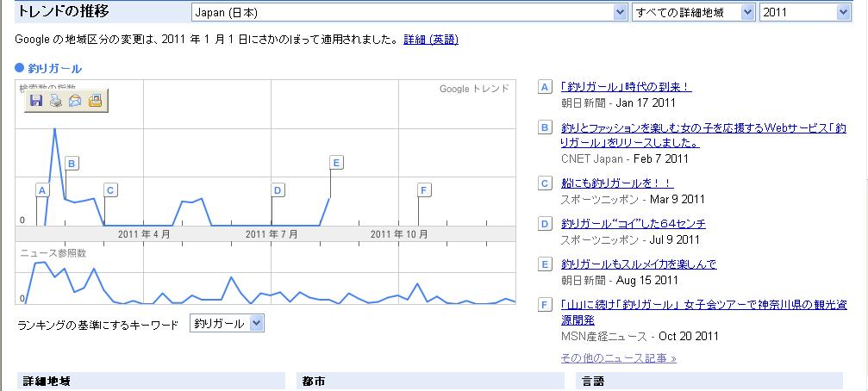Open the 釣りガール ranking keyword dropdown
868x391 pixels.
point(227,324)
